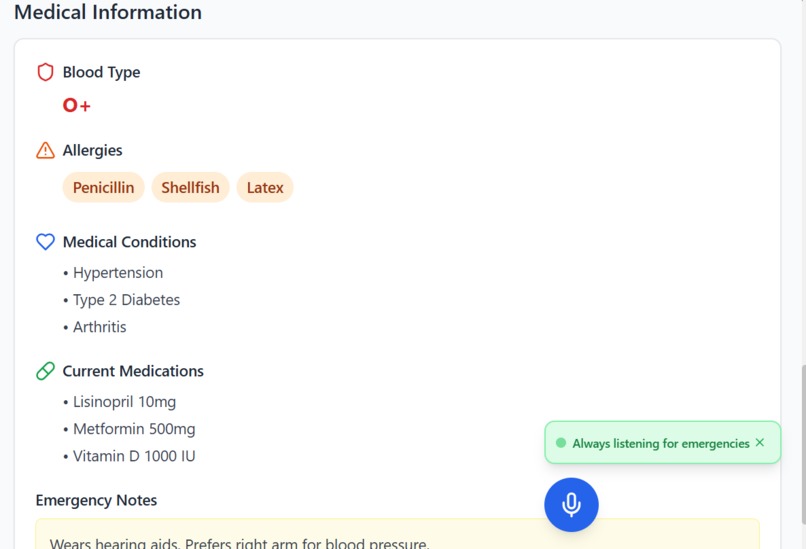Click the Allergies section label
The image size is (806, 549).
[93, 150]
